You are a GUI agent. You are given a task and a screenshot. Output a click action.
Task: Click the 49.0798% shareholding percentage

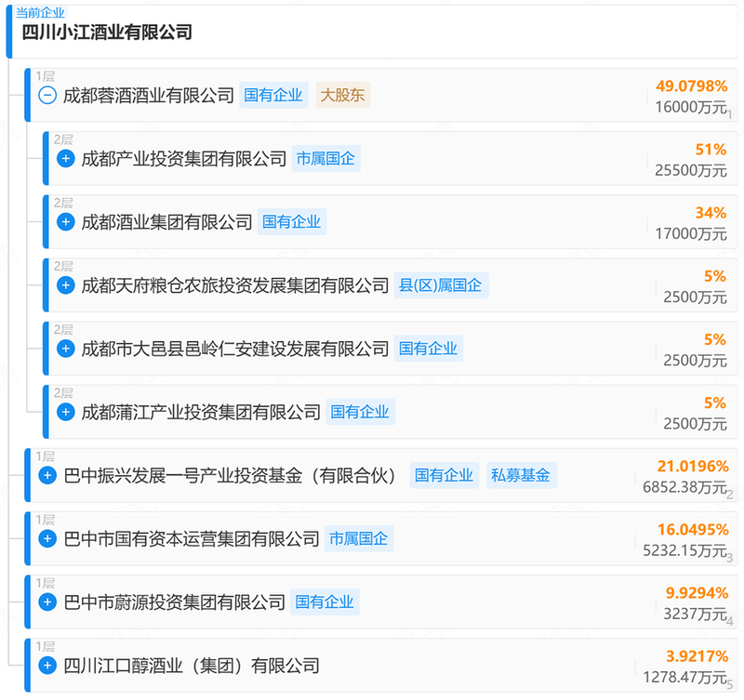coord(691,86)
